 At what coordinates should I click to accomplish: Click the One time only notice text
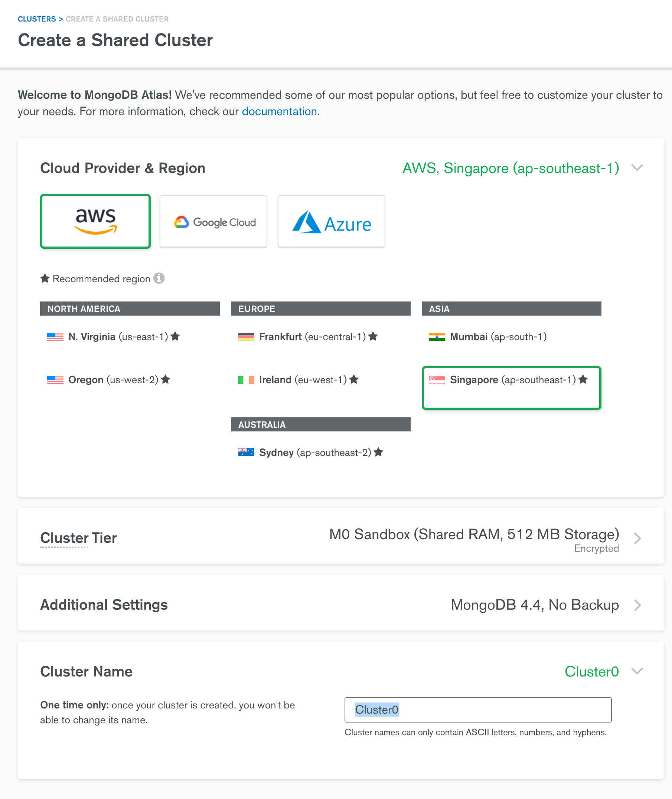click(167, 712)
